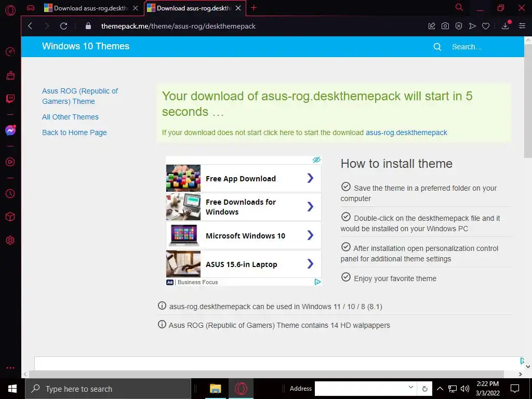This screenshot has height=399, width=532.
Task: Click the taskbar clock showing 2:22 PM
Action: click(x=487, y=389)
